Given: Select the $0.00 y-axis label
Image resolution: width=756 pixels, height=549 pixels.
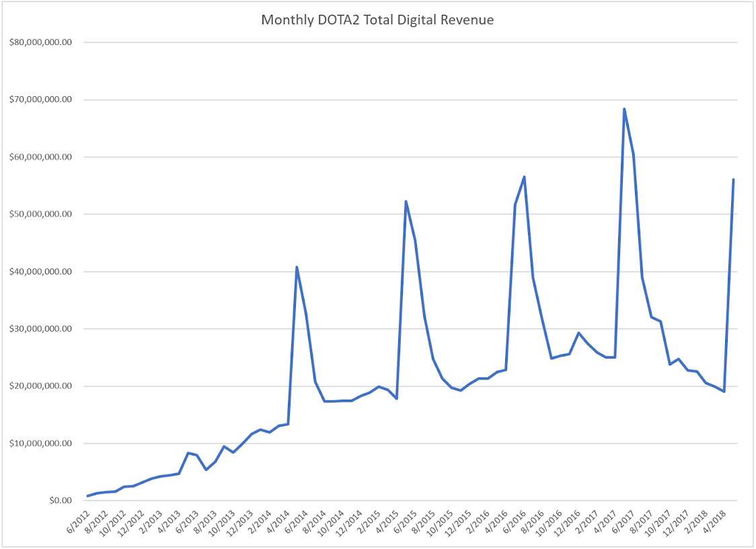Looking at the screenshot, I should point(61,501).
